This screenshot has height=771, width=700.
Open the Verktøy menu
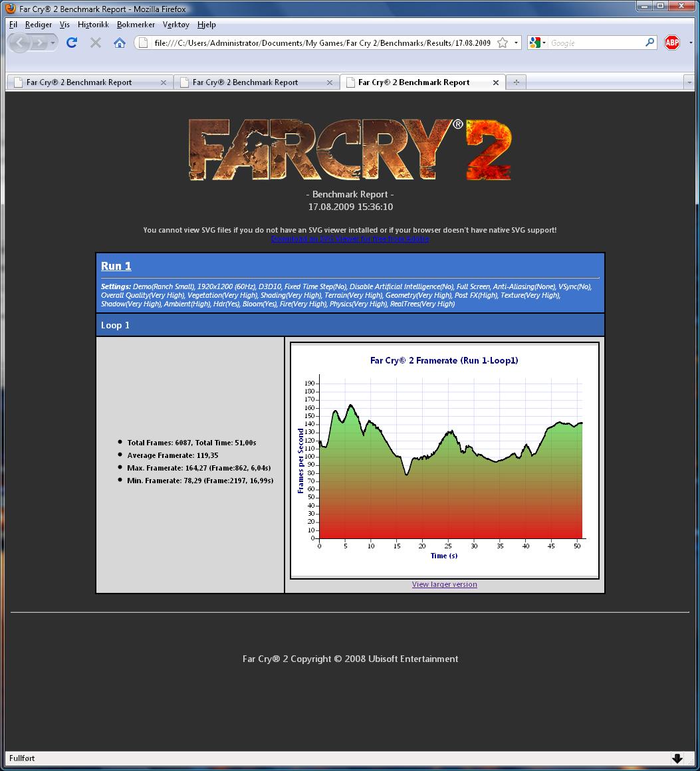click(175, 25)
